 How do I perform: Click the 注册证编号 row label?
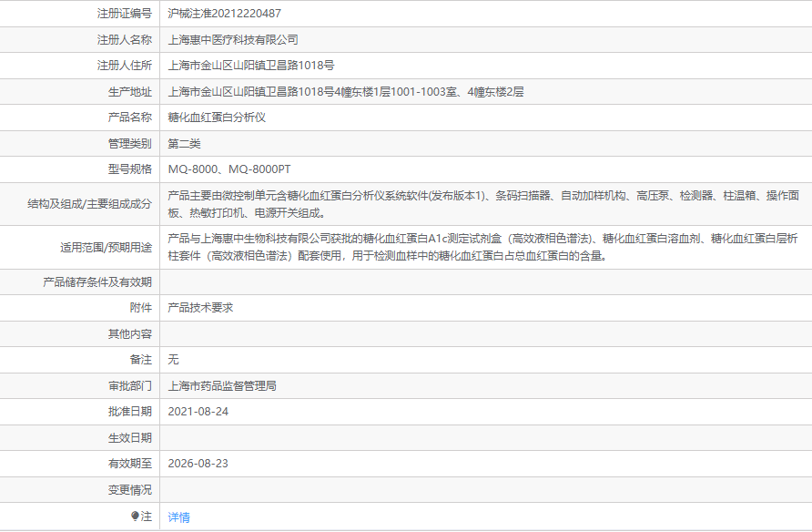click(125, 14)
